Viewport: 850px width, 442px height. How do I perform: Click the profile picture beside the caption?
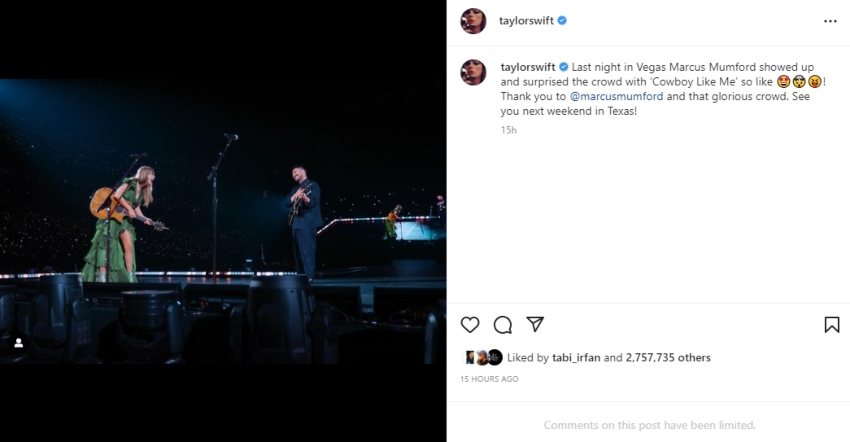[473, 72]
